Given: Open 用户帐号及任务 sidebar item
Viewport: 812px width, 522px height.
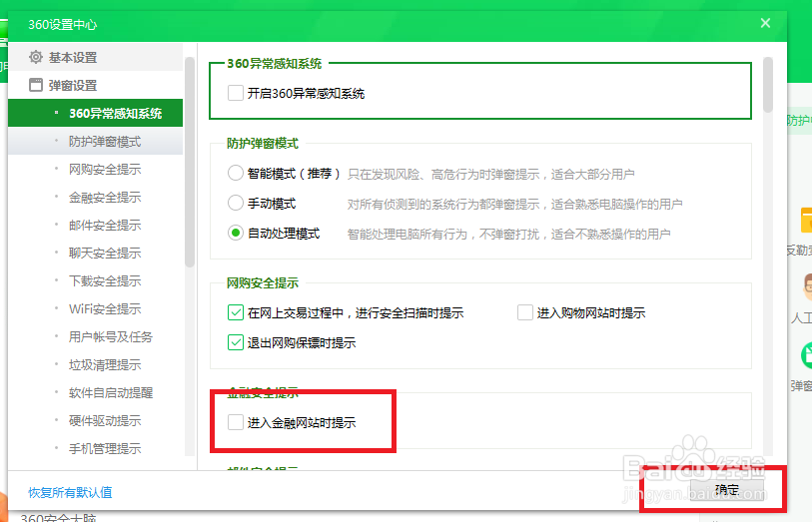Looking at the screenshot, I should pyautogui.click(x=95, y=336).
